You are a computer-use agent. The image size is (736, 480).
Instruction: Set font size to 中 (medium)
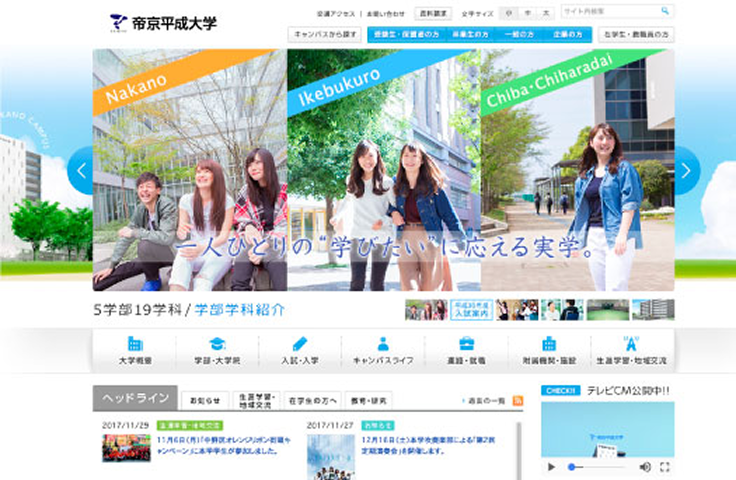[527, 13]
